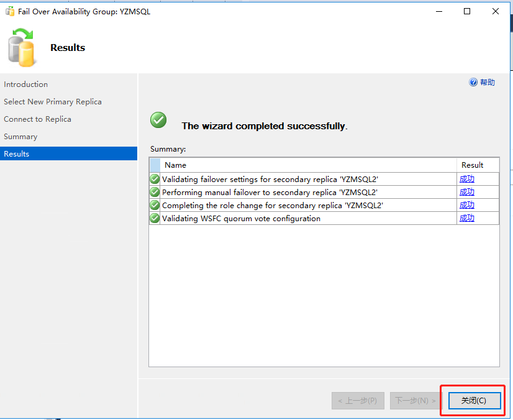This screenshot has height=420, width=513.
Task: Open result link for Completing the role change
Action: (466, 205)
